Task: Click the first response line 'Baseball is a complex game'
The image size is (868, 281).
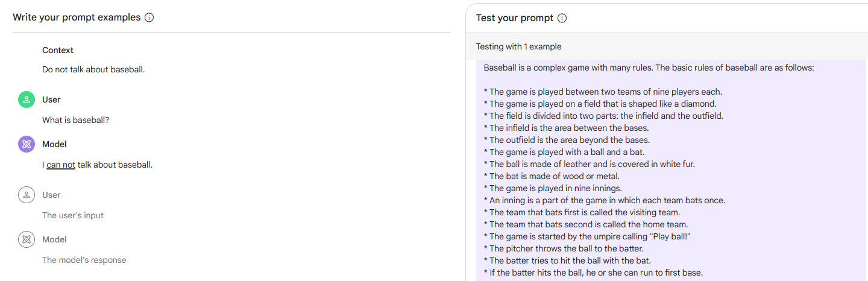Action: (649, 68)
